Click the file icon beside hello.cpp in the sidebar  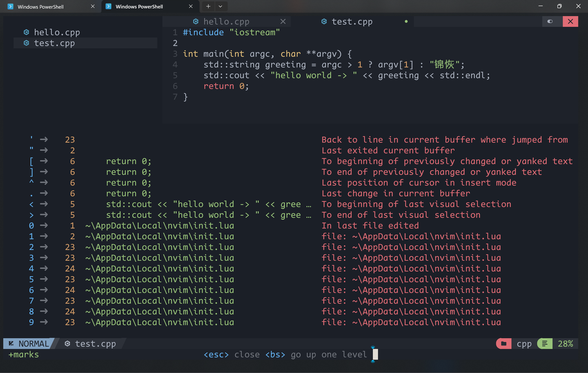click(x=27, y=32)
